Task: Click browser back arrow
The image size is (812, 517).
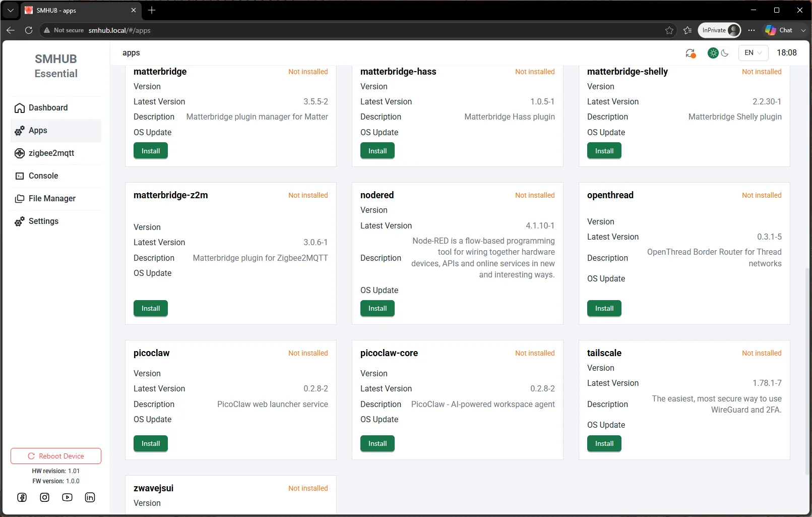Action: (x=11, y=30)
